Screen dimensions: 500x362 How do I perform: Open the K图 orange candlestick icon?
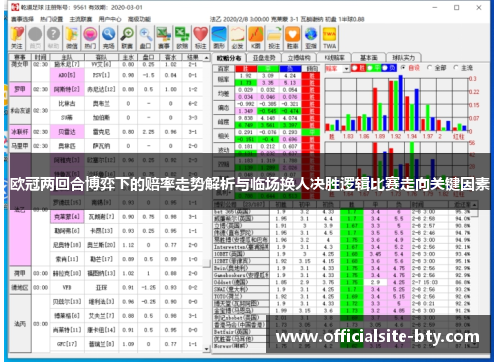coord(256,38)
